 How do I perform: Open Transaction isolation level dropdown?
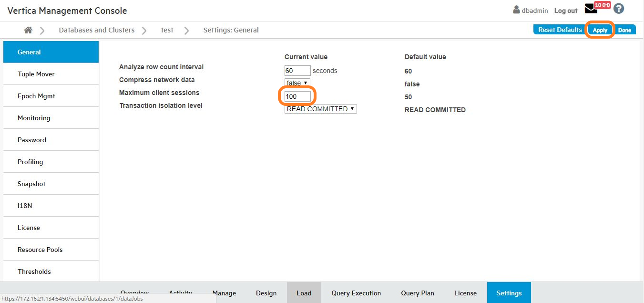click(320, 109)
